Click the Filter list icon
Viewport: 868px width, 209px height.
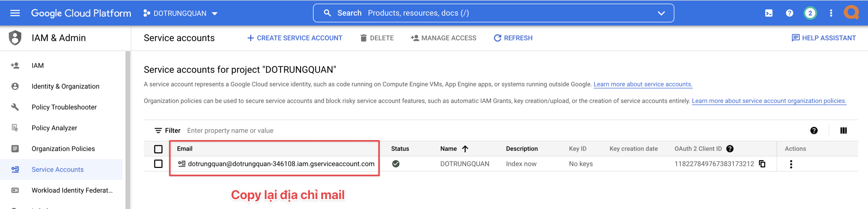[x=158, y=131]
